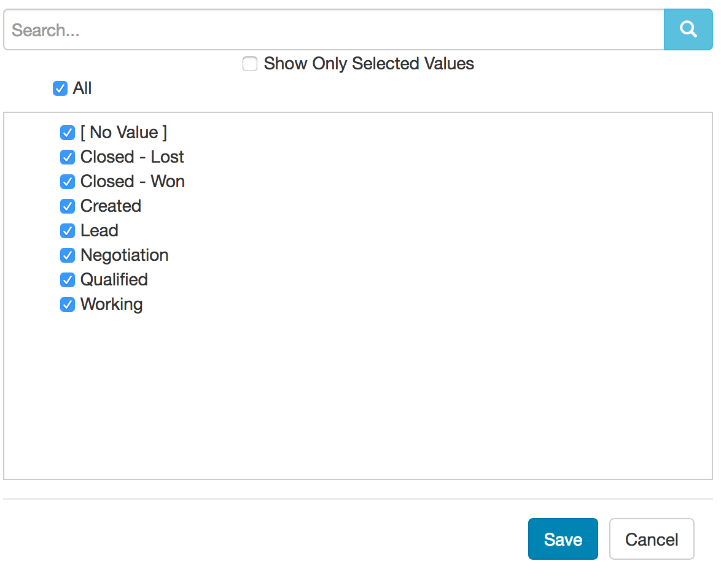Image resolution: width=721 pixels, height=588 pixels.
Task: Click the search magnifying glass icon
Action: click(688, 29)
